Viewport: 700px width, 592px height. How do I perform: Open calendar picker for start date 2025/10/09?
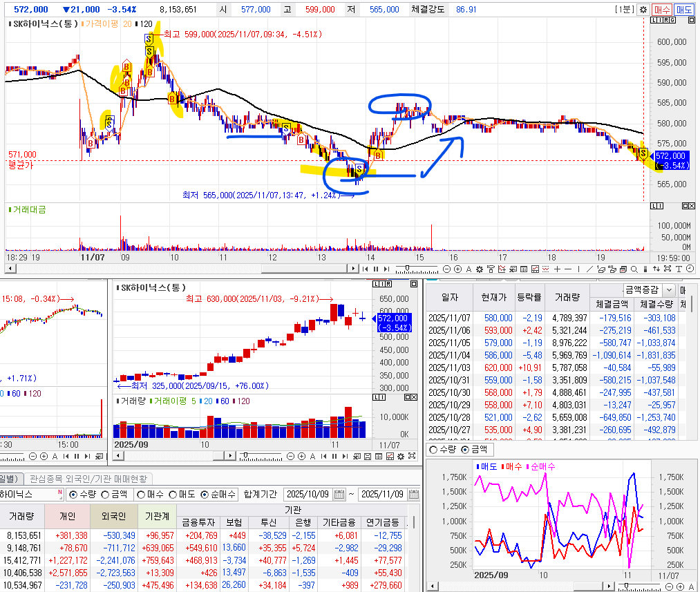[x=339, y=495]
